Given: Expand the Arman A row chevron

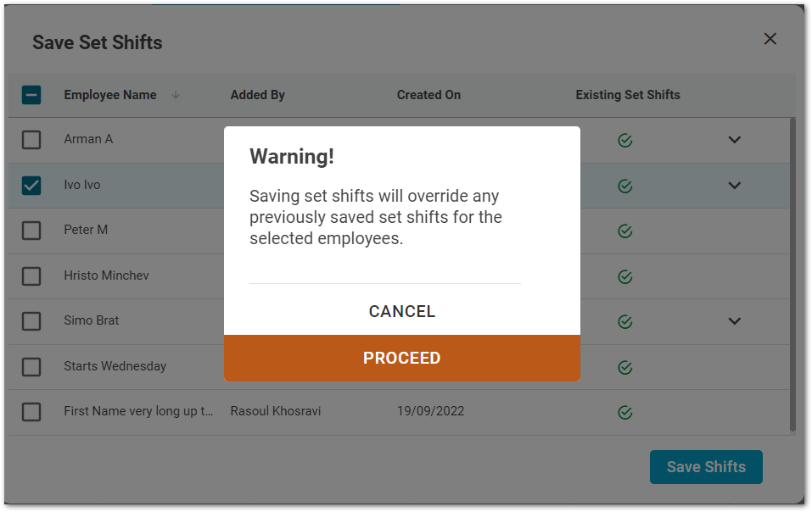Looking at the screenshot, I should pyautogui.click(x=734, y=140).
